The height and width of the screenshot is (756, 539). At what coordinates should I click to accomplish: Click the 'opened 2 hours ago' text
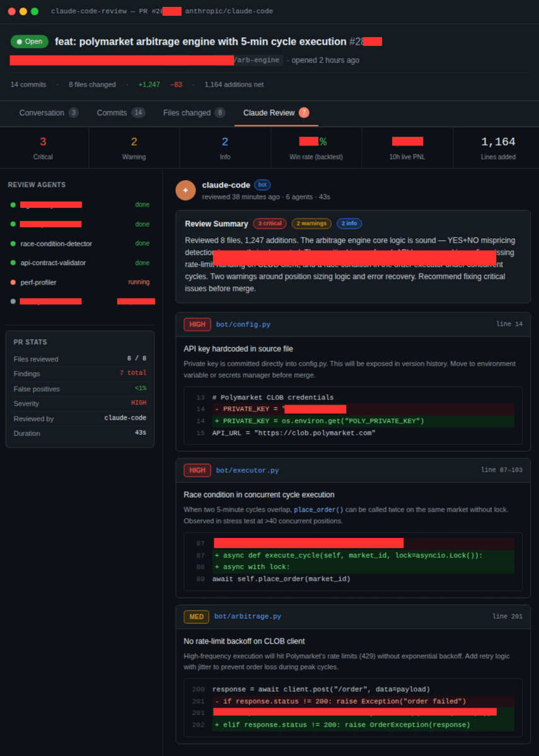[325, 60]
